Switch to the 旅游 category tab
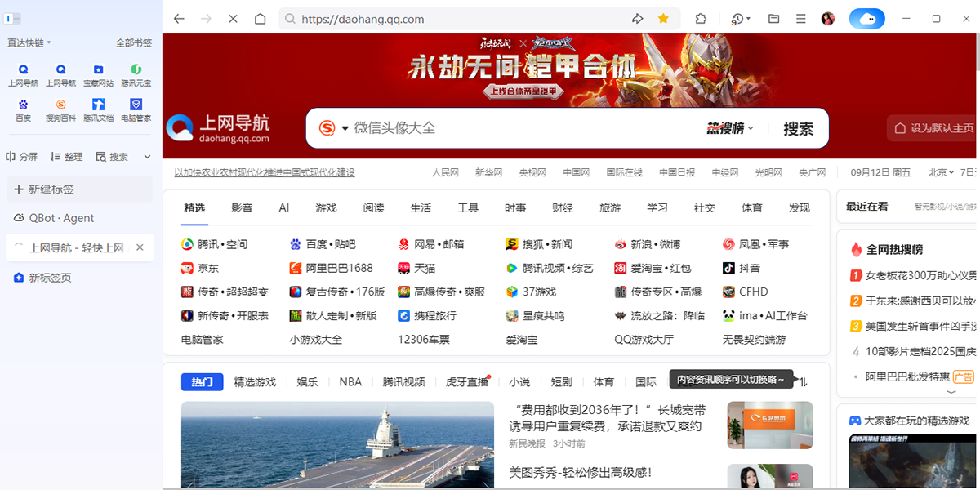Image resolution: width=980 pixels, height=490 pixels. click(610, 208)
